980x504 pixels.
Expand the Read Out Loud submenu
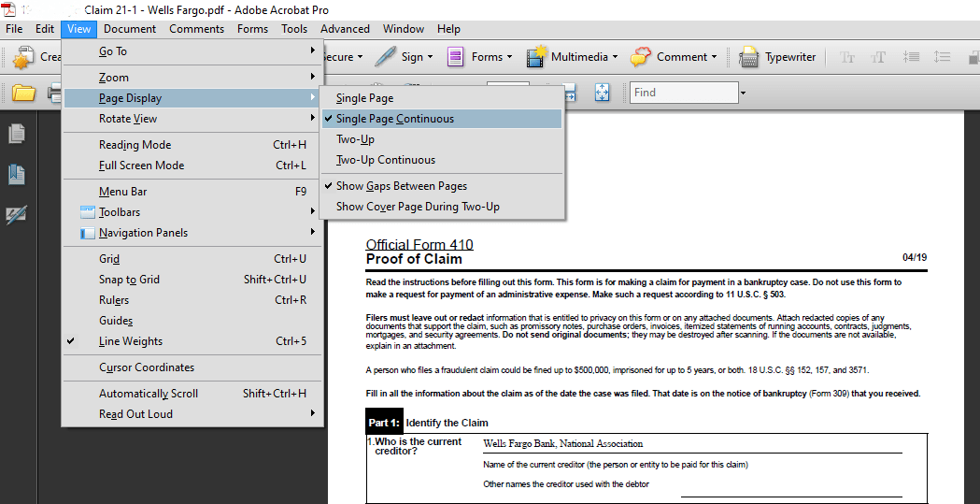tap(192, 414)
